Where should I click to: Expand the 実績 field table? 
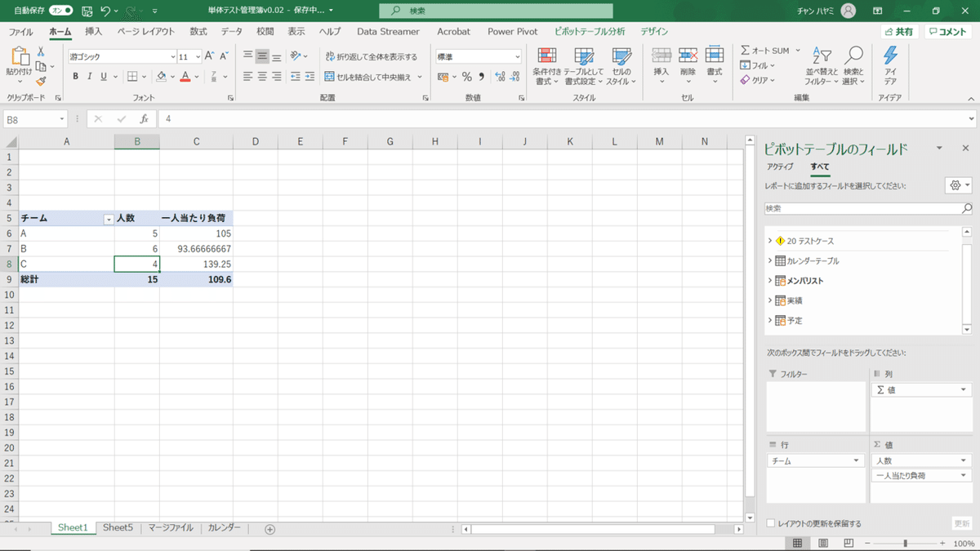(x=770, y=300)
